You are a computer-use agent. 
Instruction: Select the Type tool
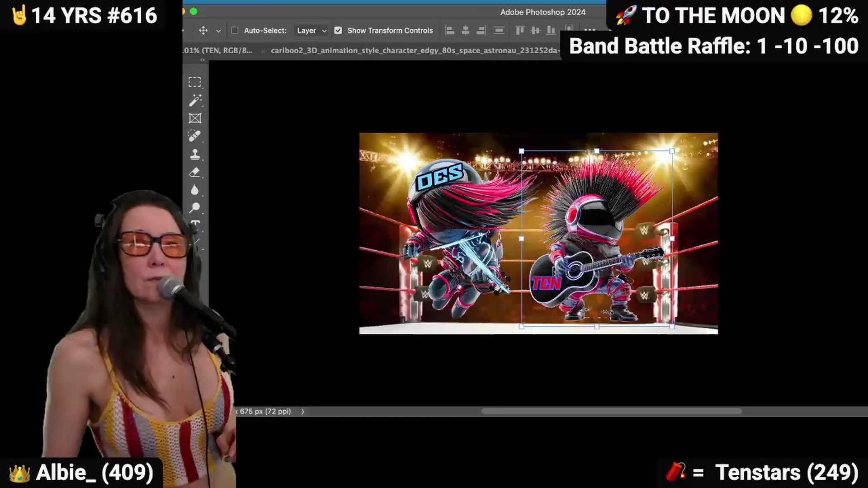[x=195, y=224]
